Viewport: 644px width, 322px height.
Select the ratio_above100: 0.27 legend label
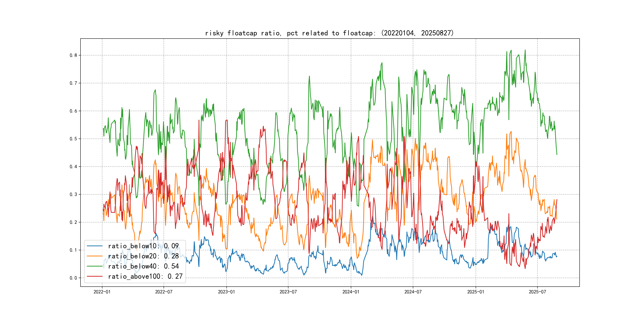[x=145, y=276]
